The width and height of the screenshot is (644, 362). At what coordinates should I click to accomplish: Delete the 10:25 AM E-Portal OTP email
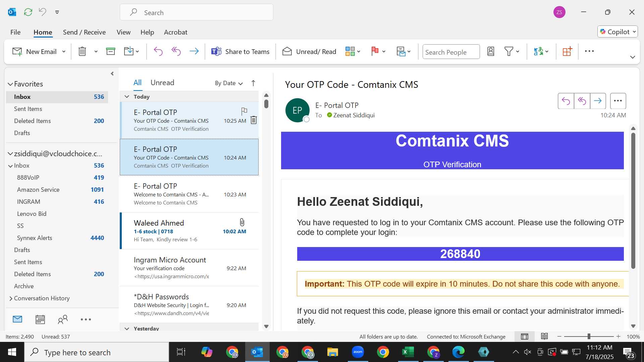[254, 120]
